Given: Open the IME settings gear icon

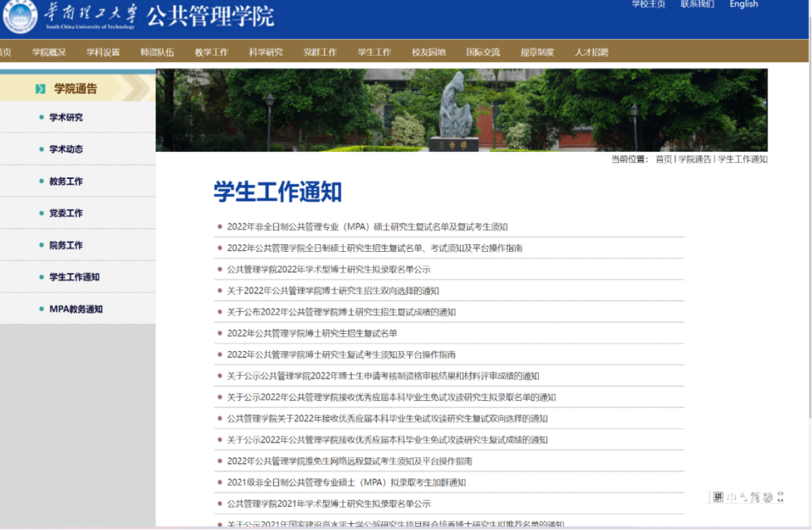Looking at the screenshot, I should (768, 498).
